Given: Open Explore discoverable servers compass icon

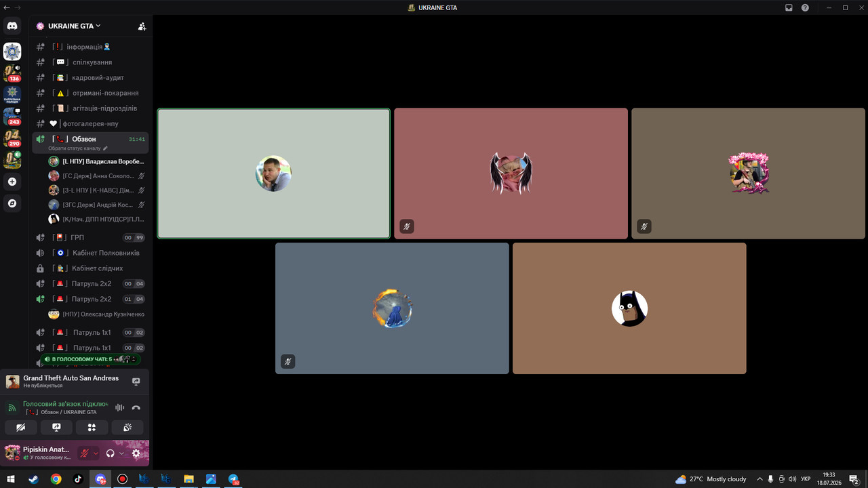Looking at the screenshot, I should pyautogui.click(x=12, y=203).
